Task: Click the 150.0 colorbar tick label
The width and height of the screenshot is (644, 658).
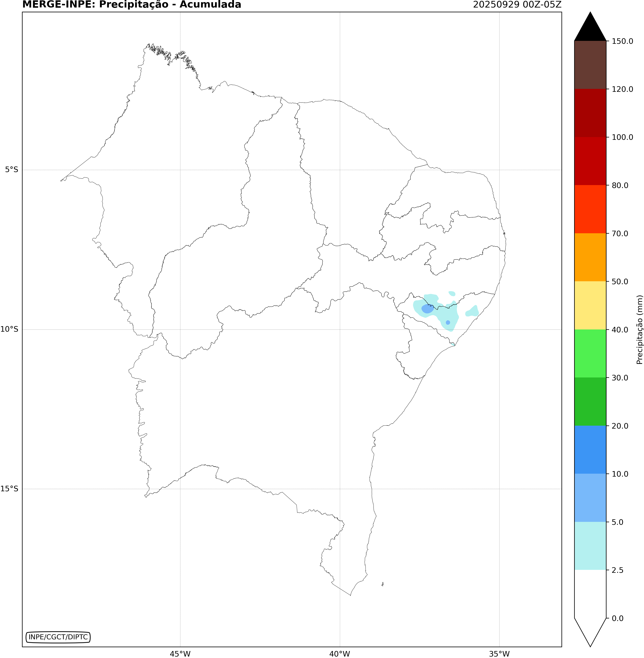Action: click(622, 41)
